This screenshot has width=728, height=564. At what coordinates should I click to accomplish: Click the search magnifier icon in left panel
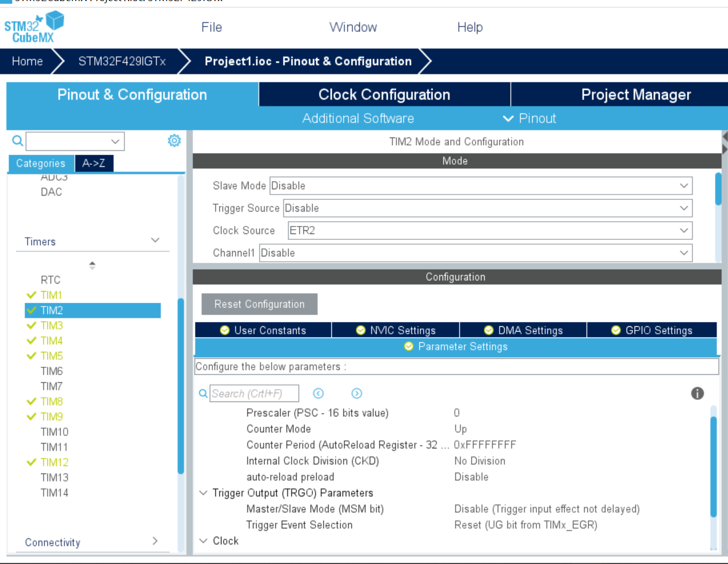tap(18, 141)
